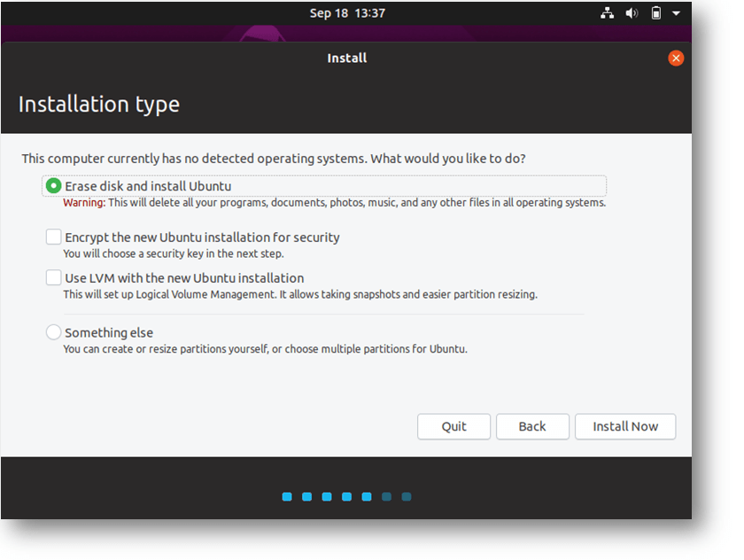The width and height of the screenshot is (744, 560).
Task: Click Install Now button
Action: pos(625,426)
